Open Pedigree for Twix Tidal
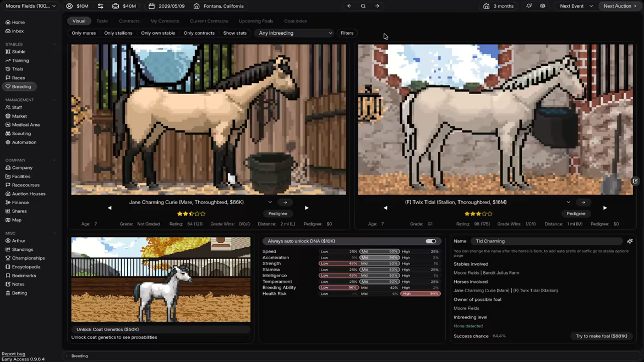 [576, 213]
